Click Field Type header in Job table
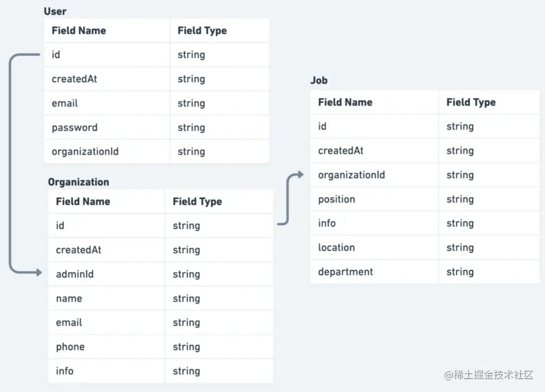This screenshot has height=392, width=545. 471,102
